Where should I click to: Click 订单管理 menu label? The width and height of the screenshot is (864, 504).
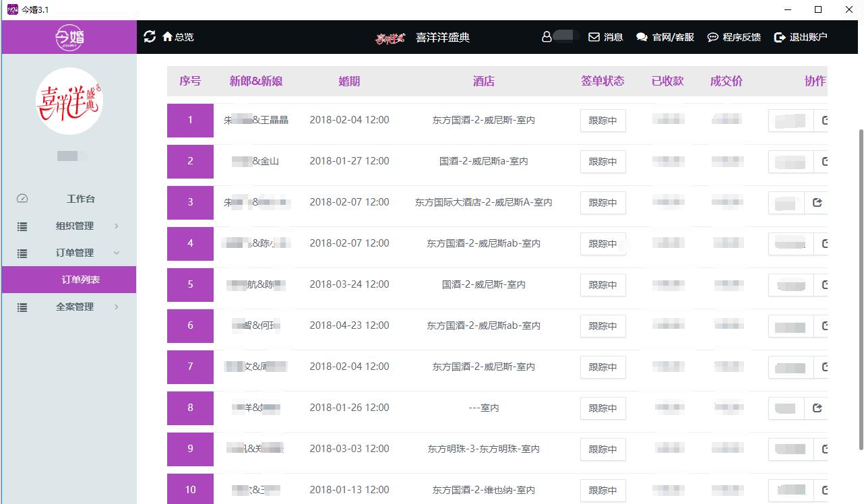click(75, 253)
